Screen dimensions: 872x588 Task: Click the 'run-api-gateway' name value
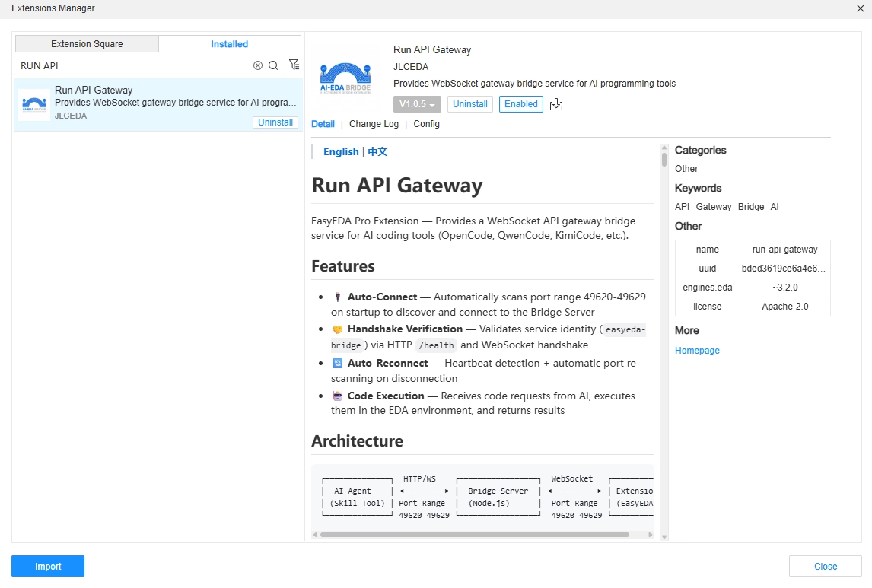click(x=784, y=250)
